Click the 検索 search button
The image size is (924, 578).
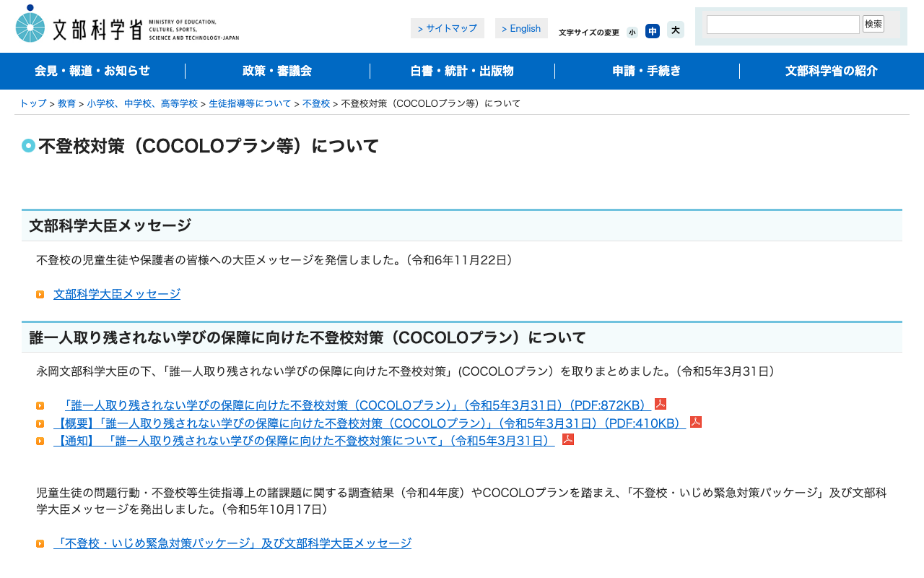pyautogui.click(x=873, y=24)
